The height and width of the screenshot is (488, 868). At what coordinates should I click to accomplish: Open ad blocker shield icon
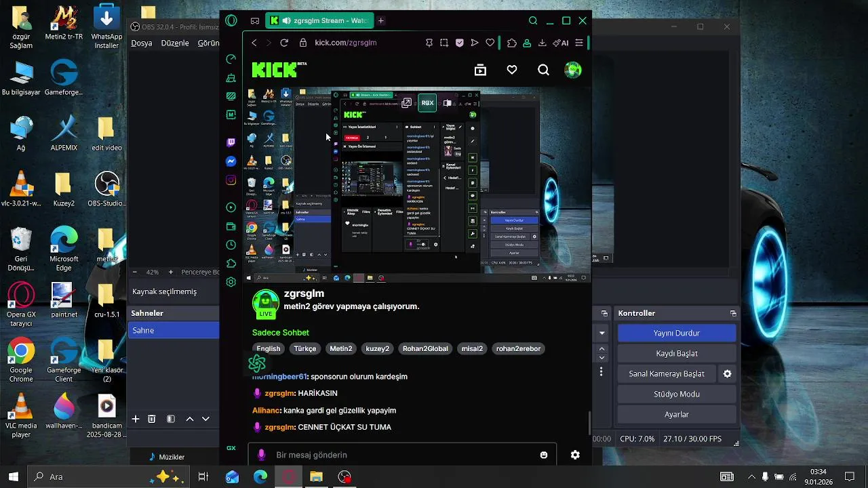click(459, 43)
